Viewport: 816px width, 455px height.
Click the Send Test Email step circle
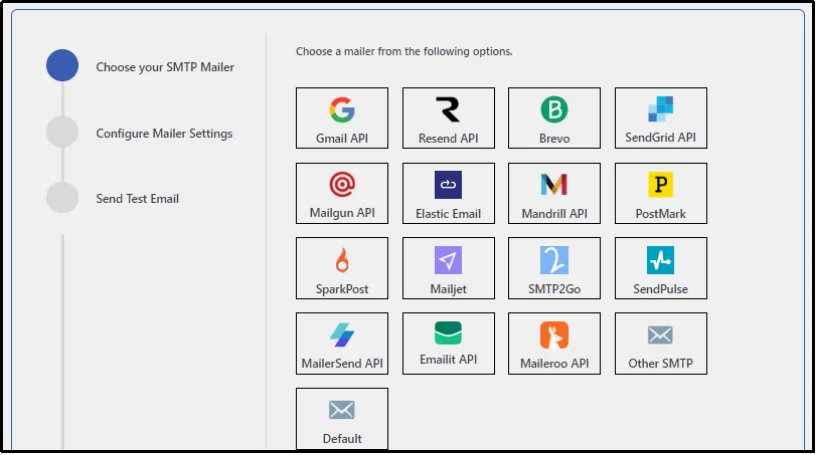click(x=62, y=197)
